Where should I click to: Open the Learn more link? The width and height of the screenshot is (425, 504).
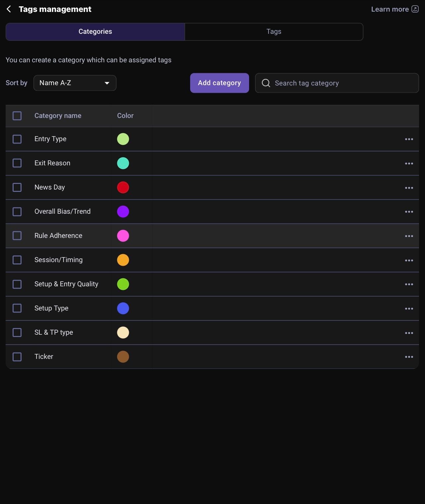390,9
